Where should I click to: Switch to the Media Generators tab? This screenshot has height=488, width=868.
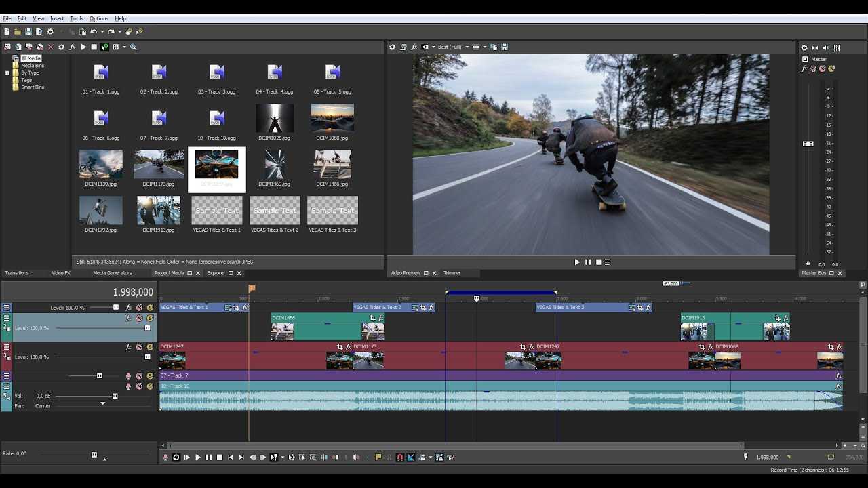pyautogui.click(x=113, y=273)
